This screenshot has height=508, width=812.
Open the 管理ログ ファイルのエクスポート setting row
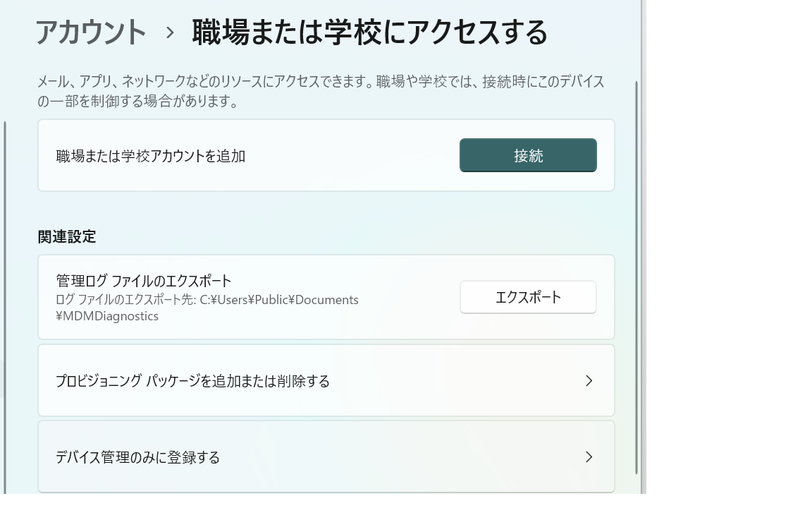[326, 296]
